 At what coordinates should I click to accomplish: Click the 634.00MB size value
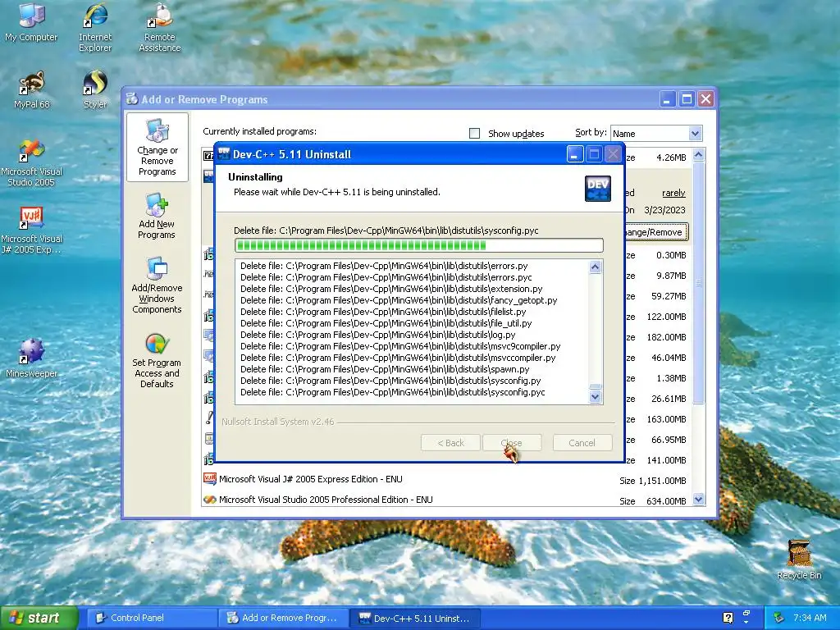coord(666,501)
